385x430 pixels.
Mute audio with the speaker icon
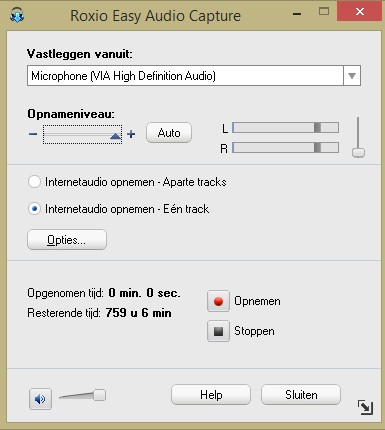coord(40,399)
